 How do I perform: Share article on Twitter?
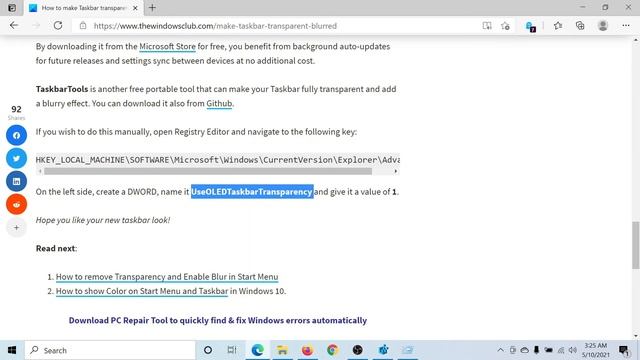click(x=16, y=158)
